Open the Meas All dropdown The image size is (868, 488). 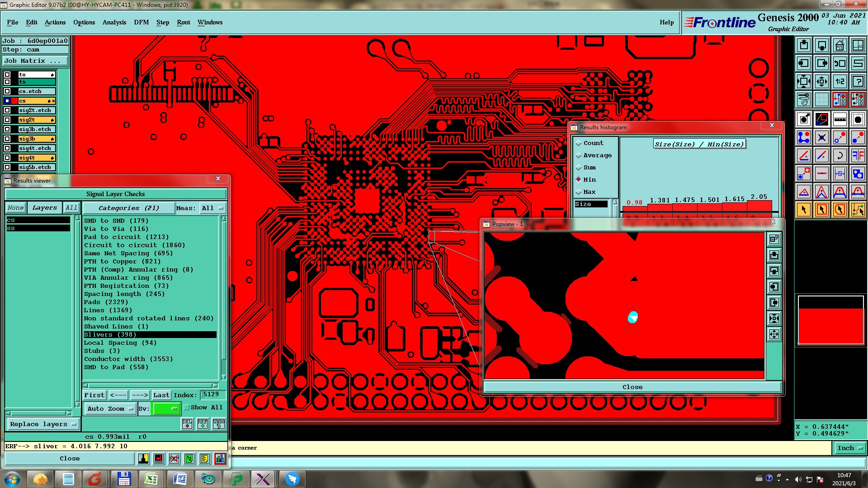(x=213, y=208)
